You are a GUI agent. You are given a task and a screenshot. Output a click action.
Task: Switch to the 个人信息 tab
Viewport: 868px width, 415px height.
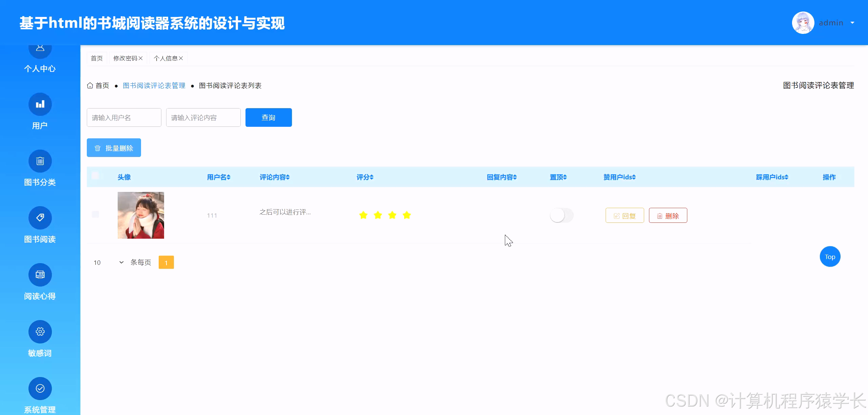tap(165, 58)
